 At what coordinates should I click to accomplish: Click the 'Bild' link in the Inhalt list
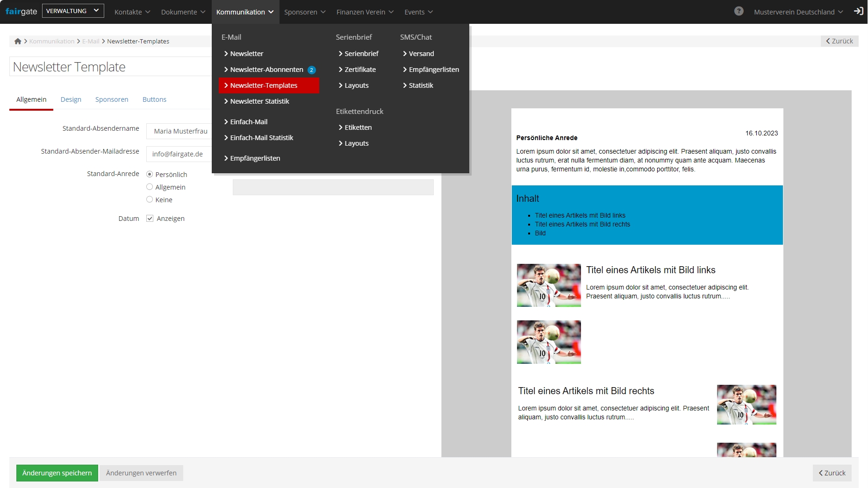(x=540, y=233)
